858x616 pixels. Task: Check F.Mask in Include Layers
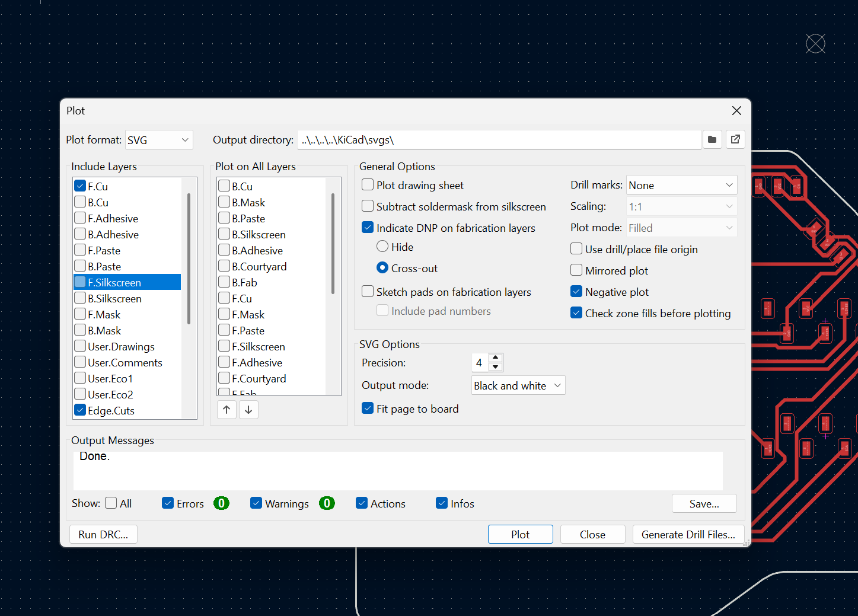(x=81, y=314)
